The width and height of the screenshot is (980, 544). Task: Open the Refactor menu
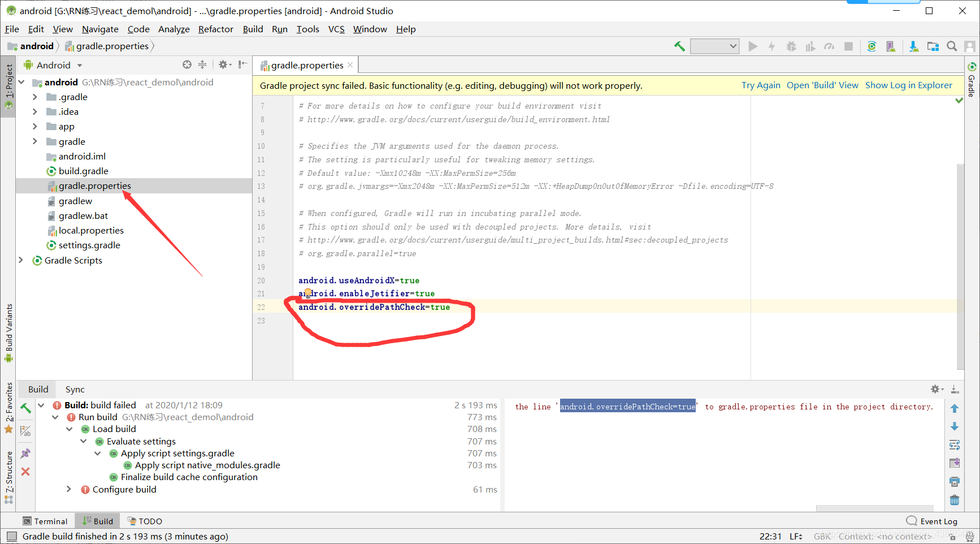coord(216,29)
